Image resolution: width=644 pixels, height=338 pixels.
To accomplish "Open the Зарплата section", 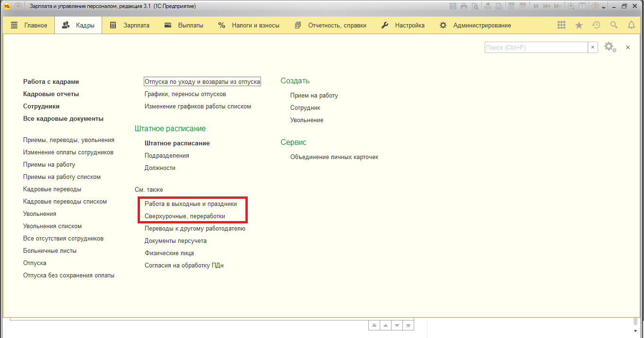I will [x=129, y=26].
